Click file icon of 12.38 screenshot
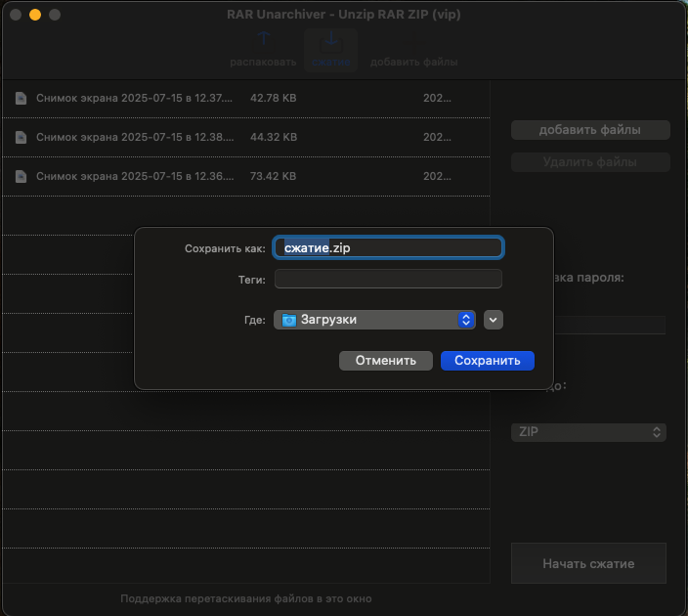The width and height of the screenshot is (688, 616). 21,137
